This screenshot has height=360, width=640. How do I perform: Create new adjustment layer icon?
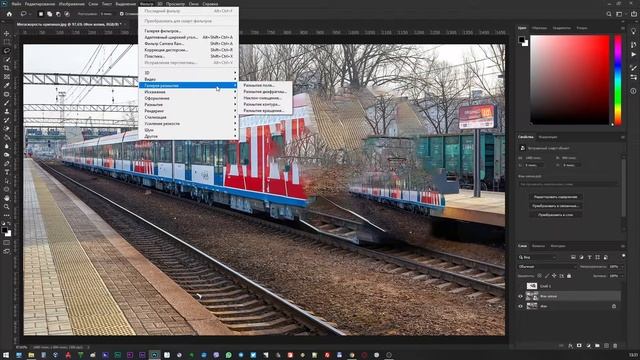(588, 346)
